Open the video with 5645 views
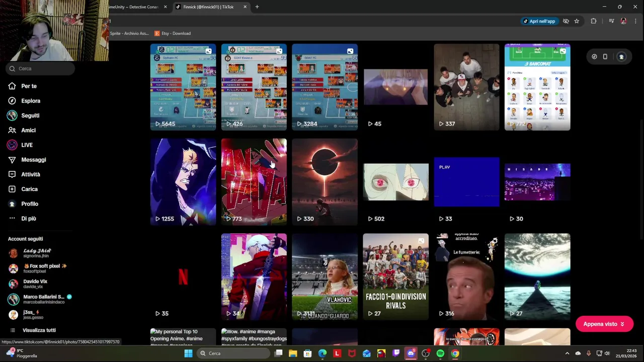The image size is (644, 362). pyautogui.click(x=183, y=87)
